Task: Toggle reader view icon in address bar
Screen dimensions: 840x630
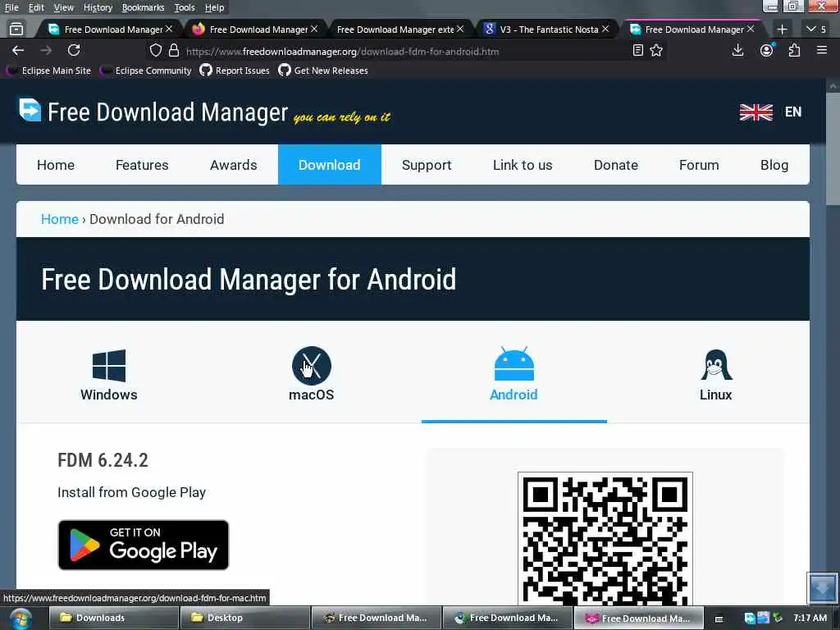Action: coord(637,51)
